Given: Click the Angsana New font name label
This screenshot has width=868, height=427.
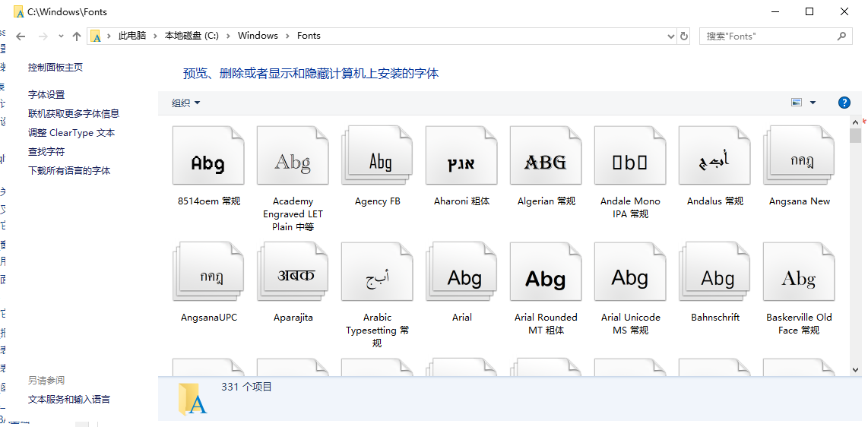Looking at the screenshot, I should click(800, 201).
